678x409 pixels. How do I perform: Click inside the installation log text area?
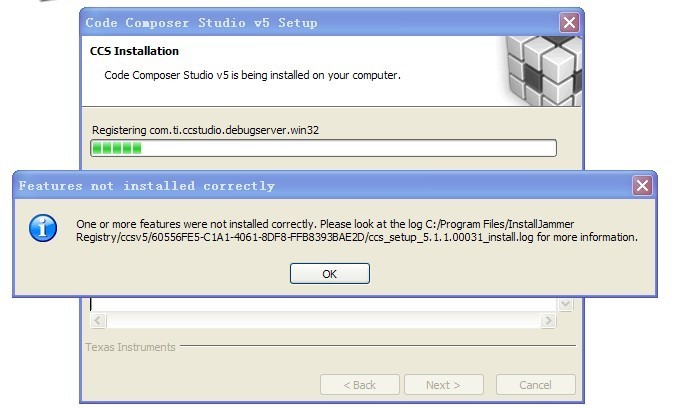pos(320,304)
